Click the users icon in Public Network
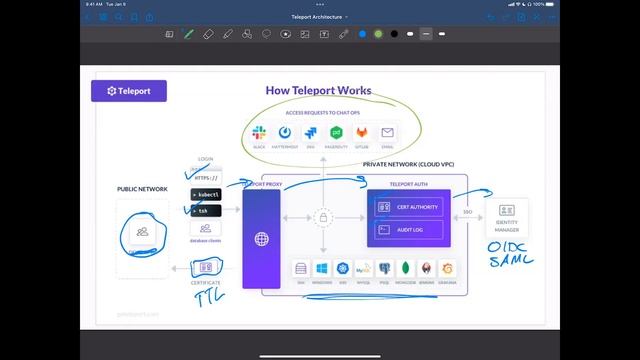Viewport: 640px width, 360px height. click(142, 232)
